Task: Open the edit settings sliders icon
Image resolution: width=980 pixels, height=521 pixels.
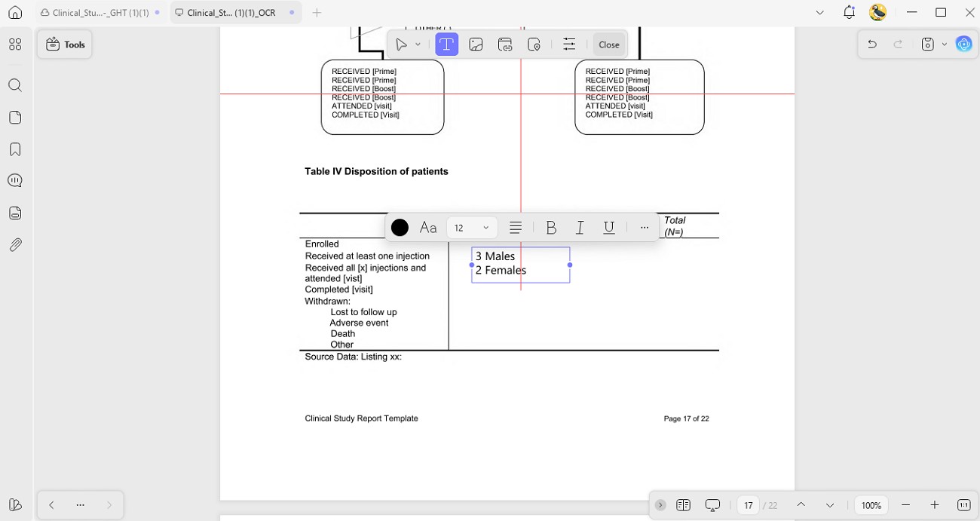Action: [569, 44]
